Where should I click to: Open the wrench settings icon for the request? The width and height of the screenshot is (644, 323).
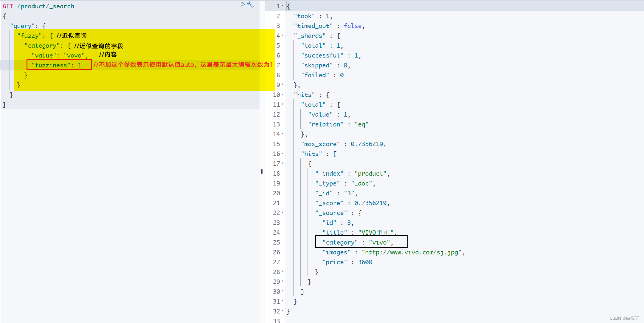click(x=251, y=4)
